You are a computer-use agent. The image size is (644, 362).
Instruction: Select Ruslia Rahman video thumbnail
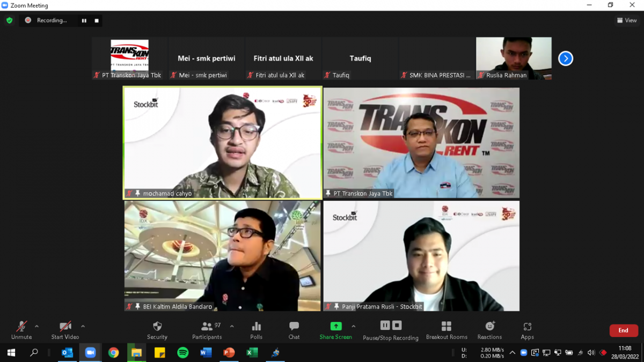coord(514,58)
